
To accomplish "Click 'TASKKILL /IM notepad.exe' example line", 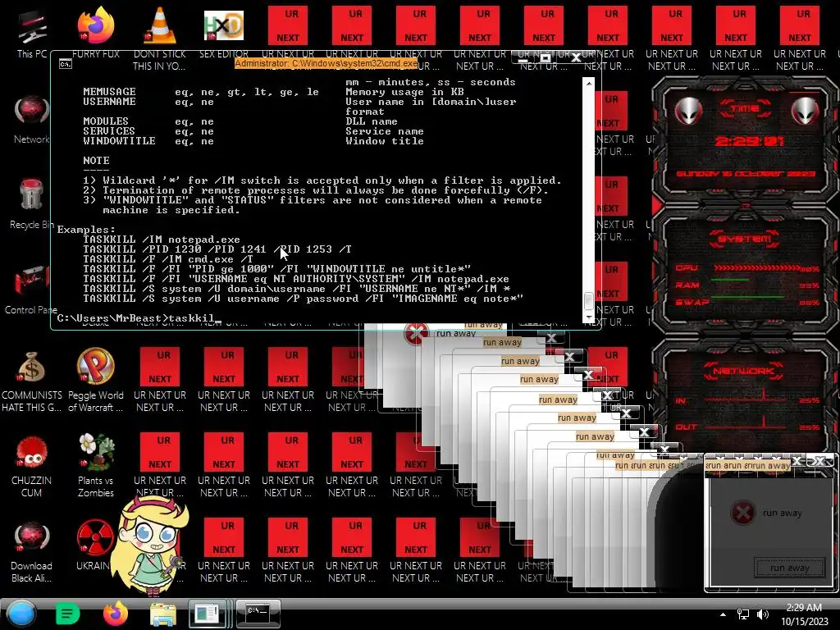I will [162, 240].
